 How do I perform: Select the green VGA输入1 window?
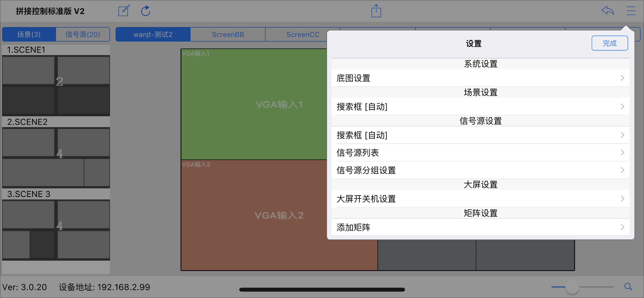(x=254, y=104)
